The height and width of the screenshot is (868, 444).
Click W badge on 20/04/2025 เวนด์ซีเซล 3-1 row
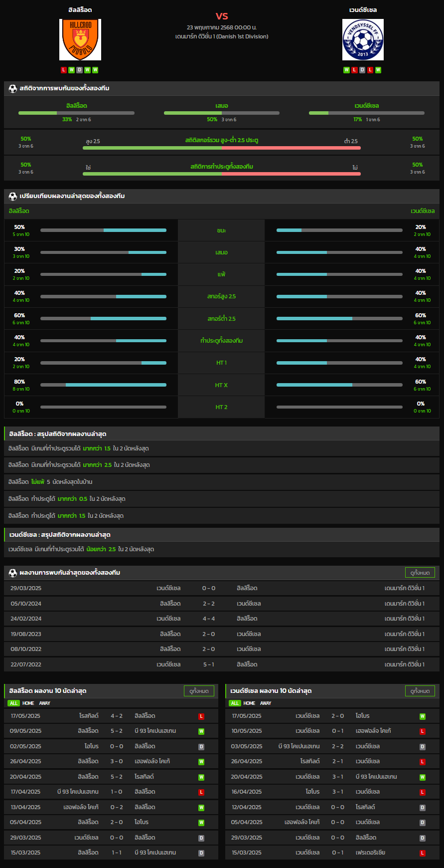423,777
